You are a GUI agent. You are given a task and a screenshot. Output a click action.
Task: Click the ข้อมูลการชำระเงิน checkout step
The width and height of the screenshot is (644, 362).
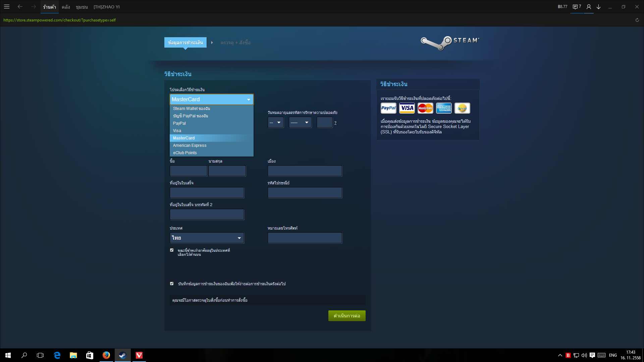[x=185, y=43]
